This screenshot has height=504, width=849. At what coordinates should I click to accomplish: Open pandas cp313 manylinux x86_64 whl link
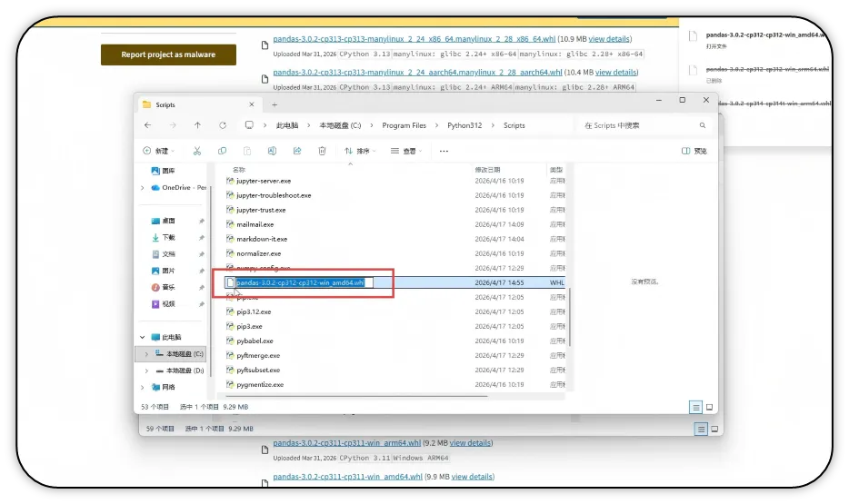tap(415, 39)
